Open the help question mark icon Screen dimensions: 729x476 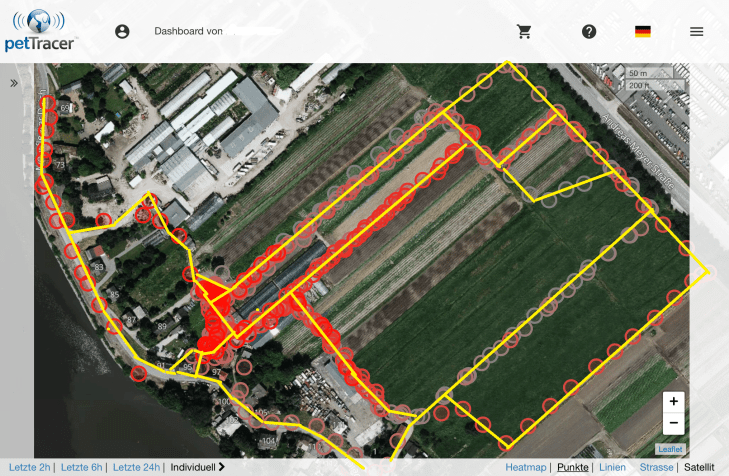589,31
